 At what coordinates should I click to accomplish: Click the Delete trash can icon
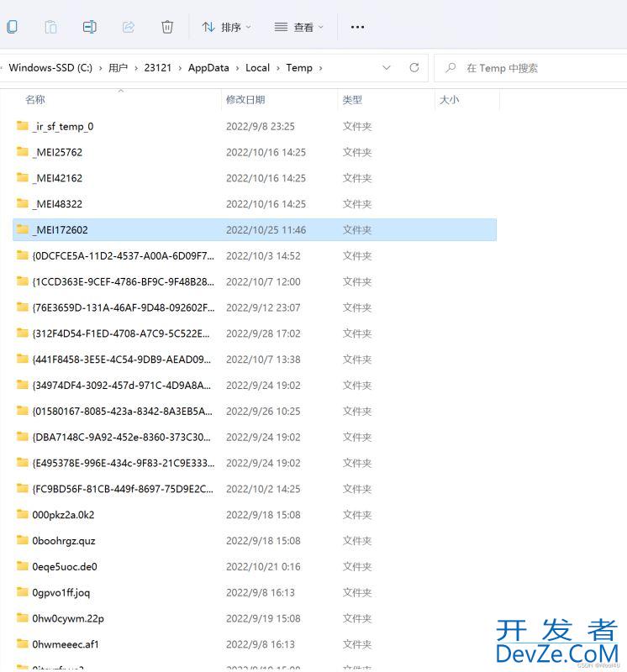point(166,27)
